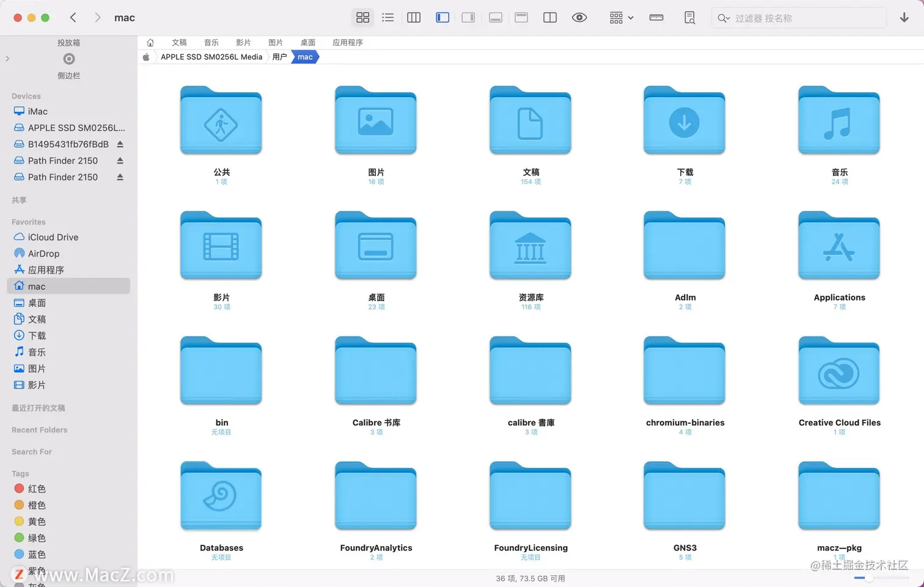Toggle the top shelf panel

[x=521, y=18]
